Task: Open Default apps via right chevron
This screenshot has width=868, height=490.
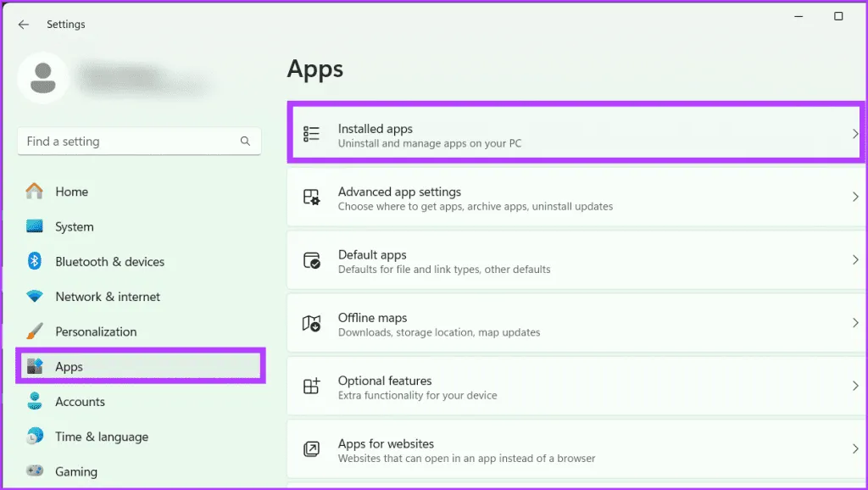Action: pos(854,260)
